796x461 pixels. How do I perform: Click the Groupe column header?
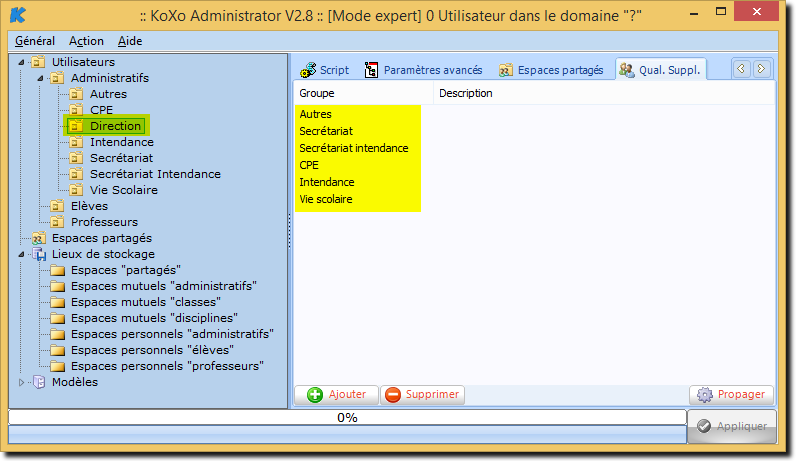[363, 93]
